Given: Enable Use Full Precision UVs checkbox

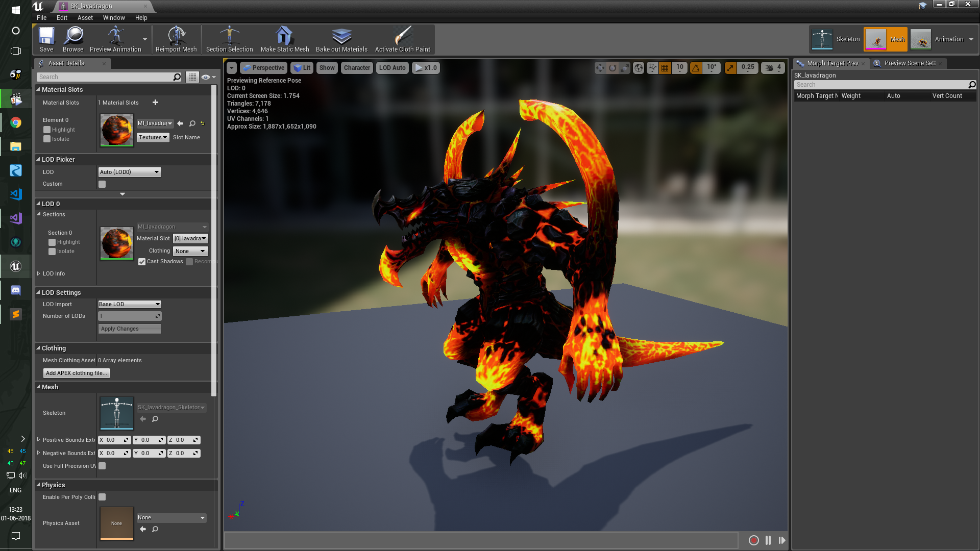Looking at the screenshot, I should 102,466.
